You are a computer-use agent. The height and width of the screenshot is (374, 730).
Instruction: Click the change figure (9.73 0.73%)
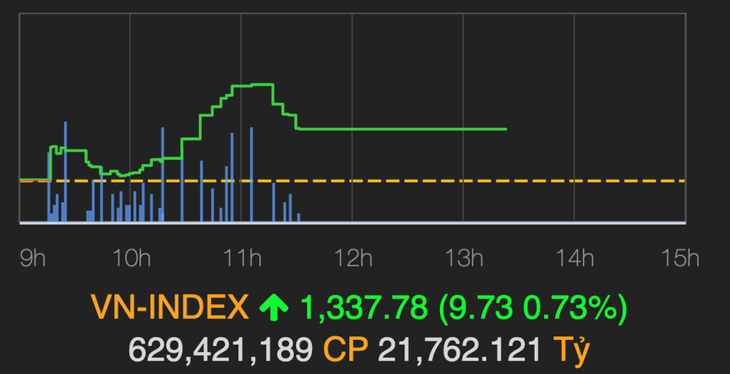[x=533, y=309]
